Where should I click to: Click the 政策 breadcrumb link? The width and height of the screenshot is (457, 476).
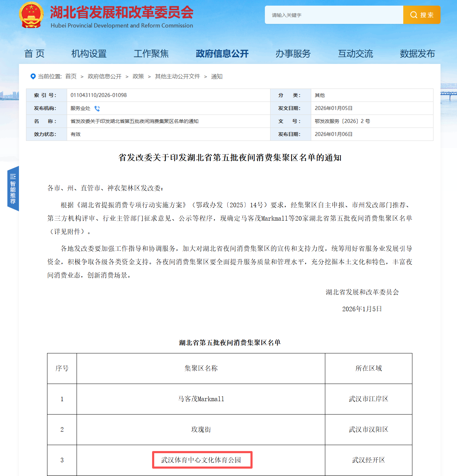(x=138, y=76)
